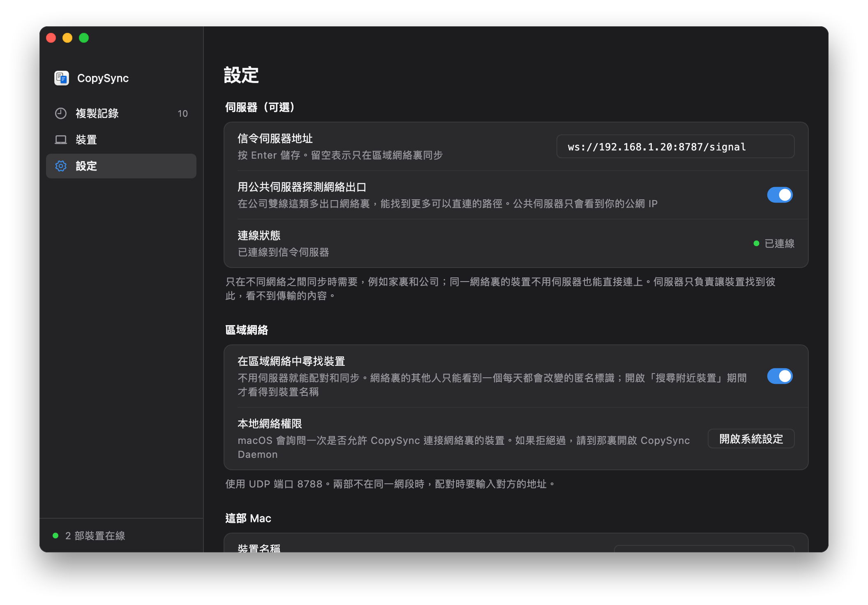Image resolution: width=868 pixels, height=605 pixels.
Task: Click the 複製記錄 count badge 10
Action: click(x=182, y=113)
